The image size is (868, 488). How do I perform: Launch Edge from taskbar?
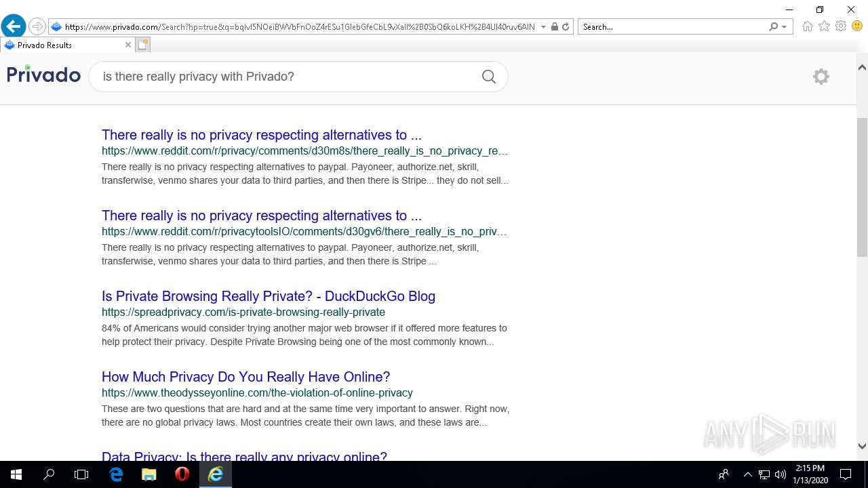(117, 474)
